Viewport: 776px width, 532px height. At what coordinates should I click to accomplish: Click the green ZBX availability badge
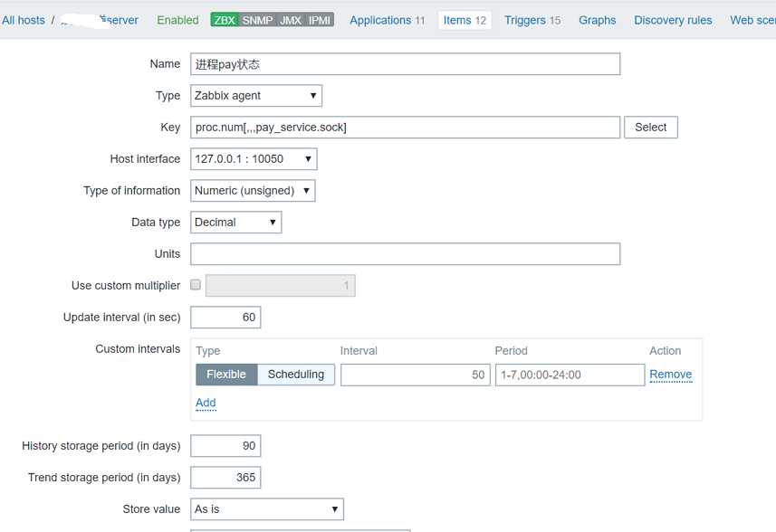225,20
